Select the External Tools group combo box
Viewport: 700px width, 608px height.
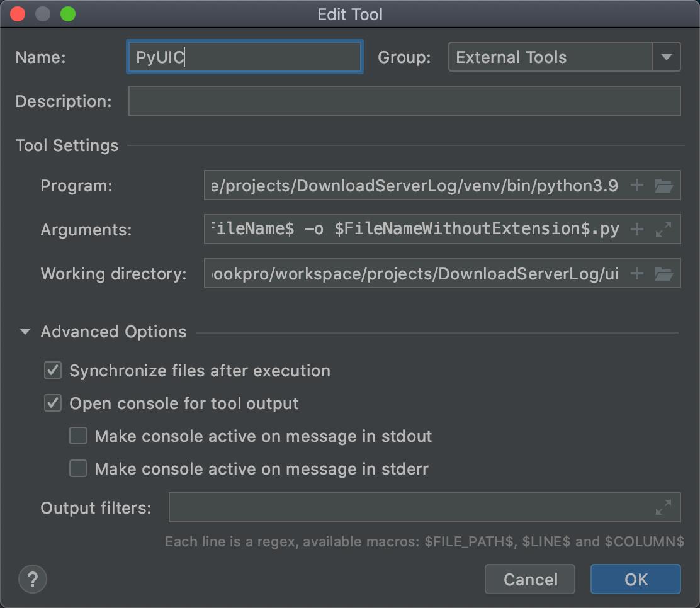pos(564,57)
